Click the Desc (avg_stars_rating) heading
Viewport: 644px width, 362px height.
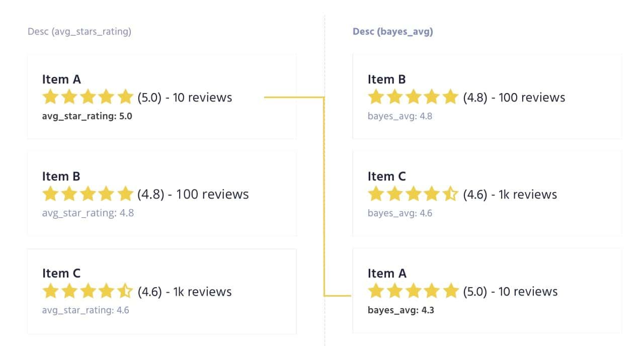tap(79, 32)
